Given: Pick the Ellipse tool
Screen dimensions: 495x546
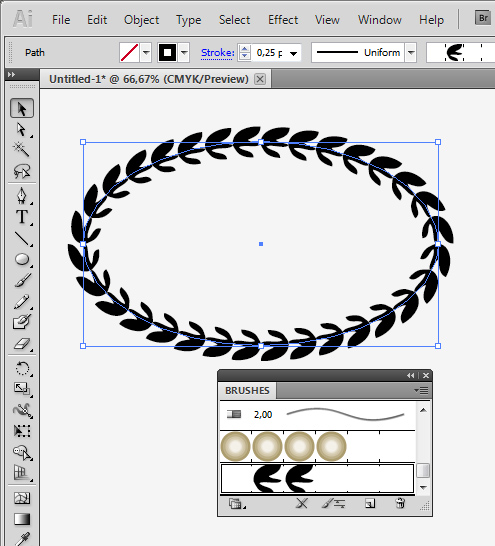Looking at the screenshot, I should 22,259.
